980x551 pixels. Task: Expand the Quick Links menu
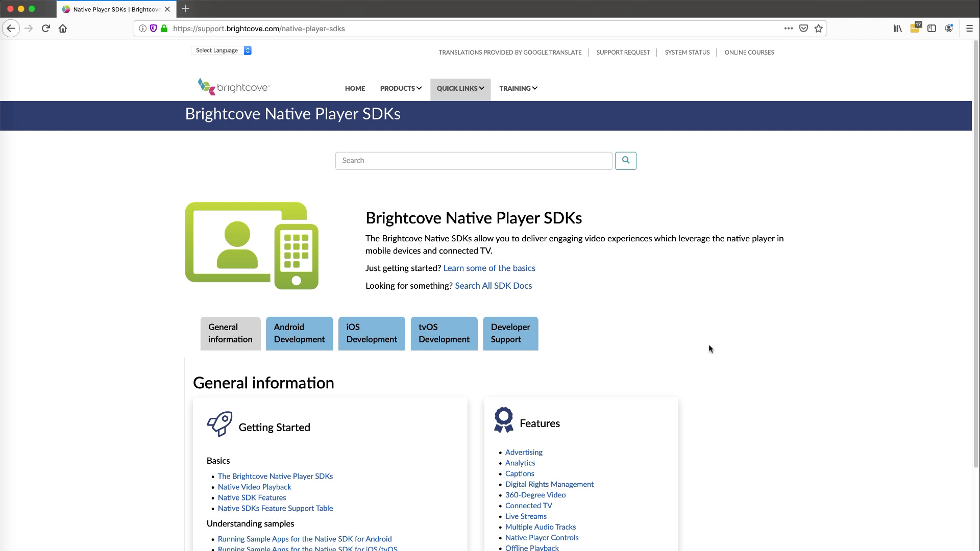click(x=460, y=89)
